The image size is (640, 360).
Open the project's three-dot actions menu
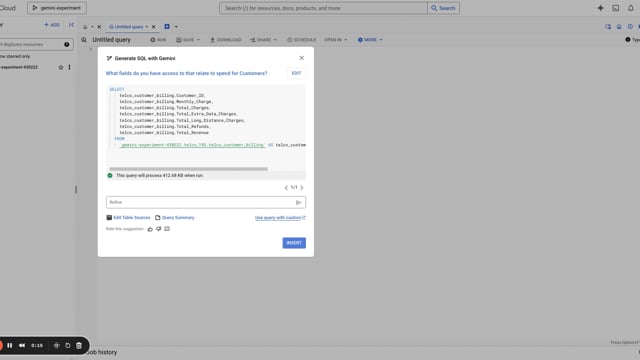(69, 67)
